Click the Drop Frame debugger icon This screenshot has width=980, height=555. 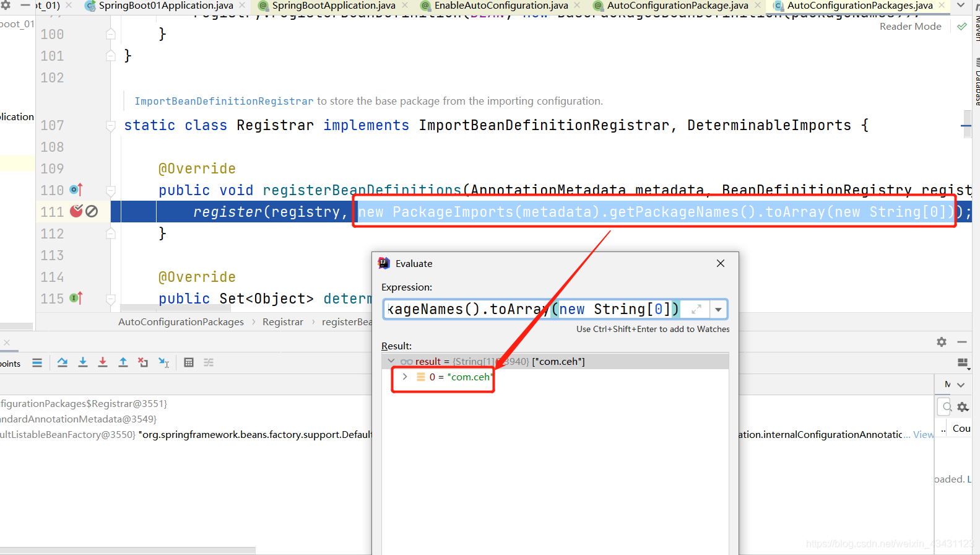(143, 363)
